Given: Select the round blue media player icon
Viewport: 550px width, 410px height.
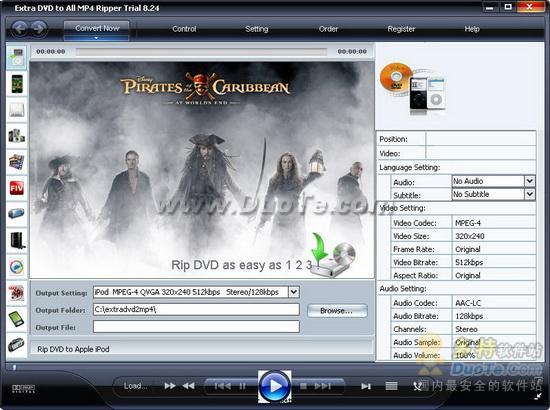Looking at the screenshot, I should (17, 267).
